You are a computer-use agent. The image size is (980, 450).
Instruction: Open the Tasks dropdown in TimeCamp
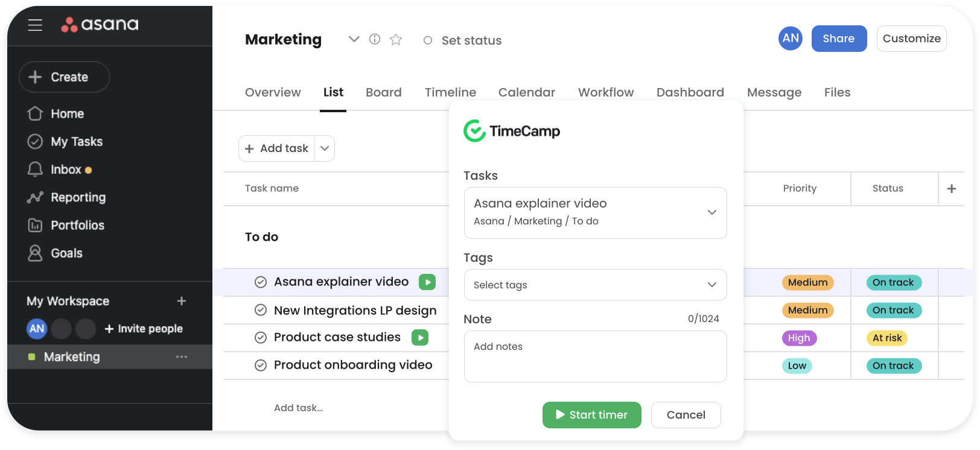coord(596,213)
